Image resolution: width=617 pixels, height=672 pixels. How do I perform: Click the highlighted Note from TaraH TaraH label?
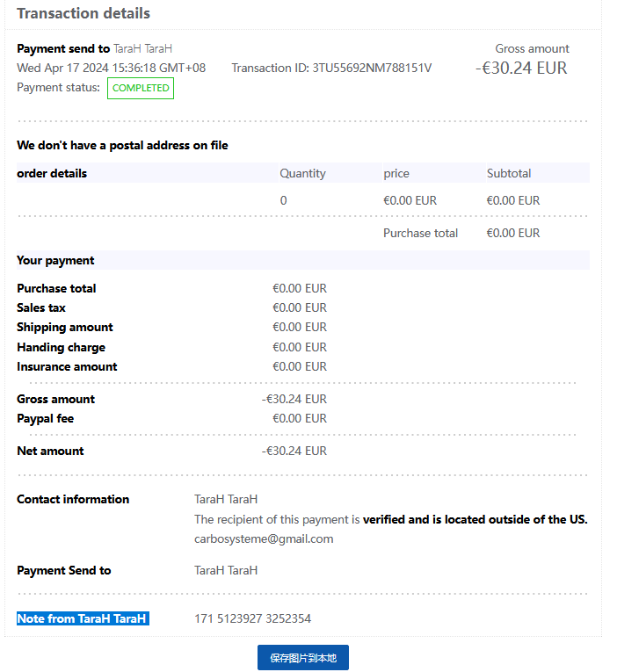pyautogui.click(x=83, y=618)
